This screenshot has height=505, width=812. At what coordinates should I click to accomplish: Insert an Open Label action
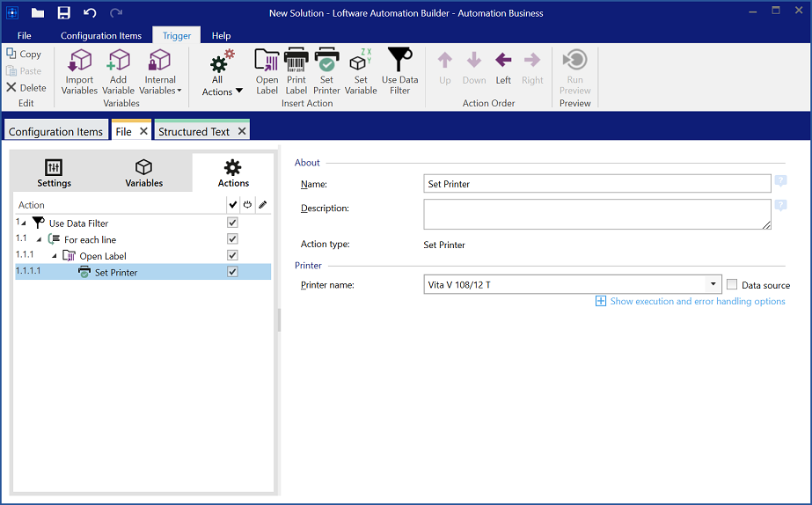pos(267,71)
